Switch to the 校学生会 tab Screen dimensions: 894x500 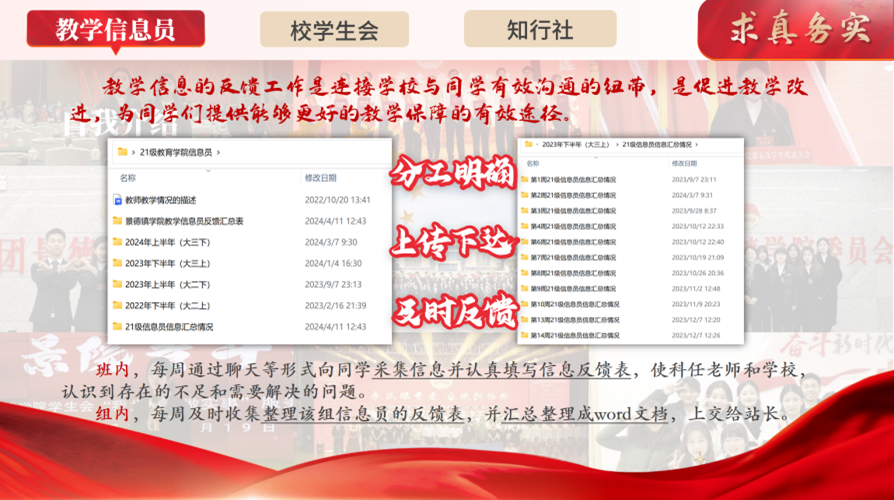tap(334, 30)
